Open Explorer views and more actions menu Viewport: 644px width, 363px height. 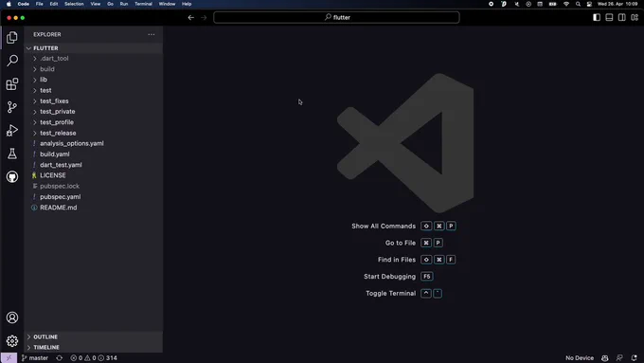tap(152, 34)
